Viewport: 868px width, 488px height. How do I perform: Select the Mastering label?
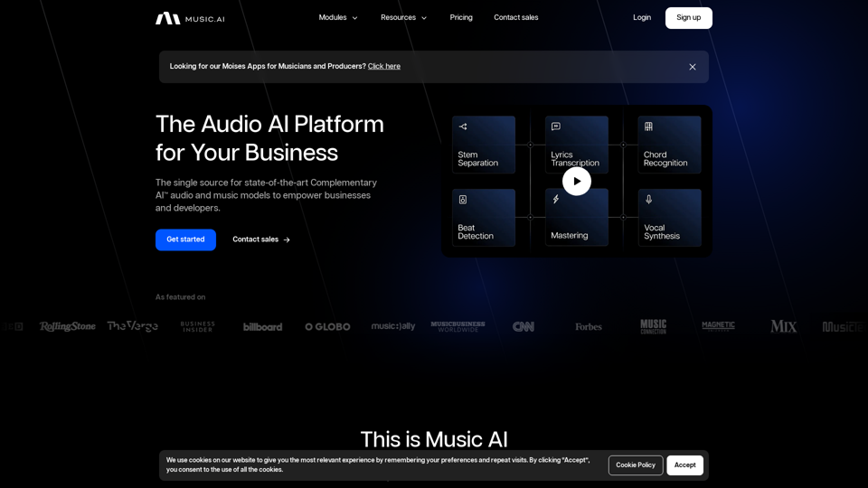pyautogui.click(x=569, y=236)
